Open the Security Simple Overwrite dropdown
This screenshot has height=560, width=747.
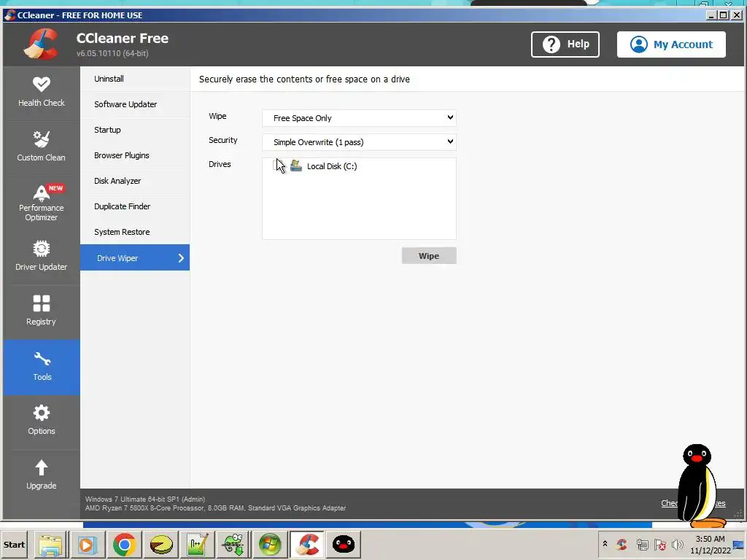pyautogui.click(x=359, y=141)
